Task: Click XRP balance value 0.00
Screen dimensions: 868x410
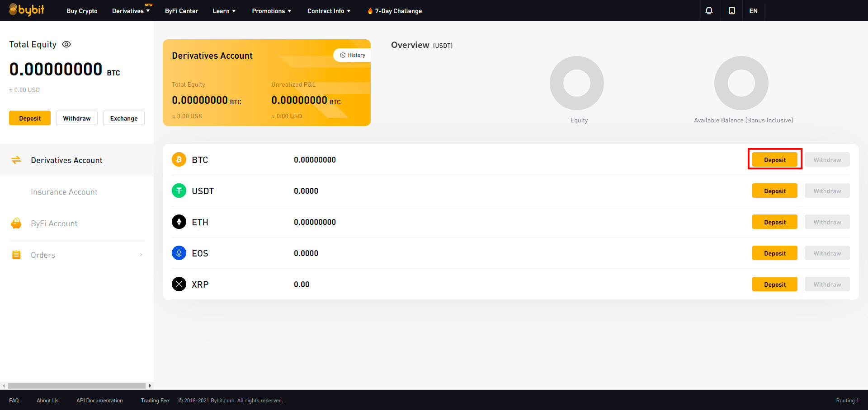Action: pyautogui.click(x=302, y=284)
